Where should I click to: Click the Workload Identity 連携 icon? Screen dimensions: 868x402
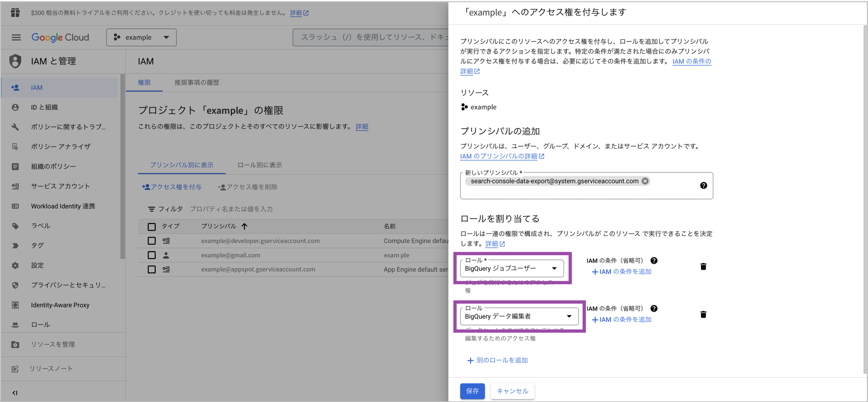pos(15,206)
